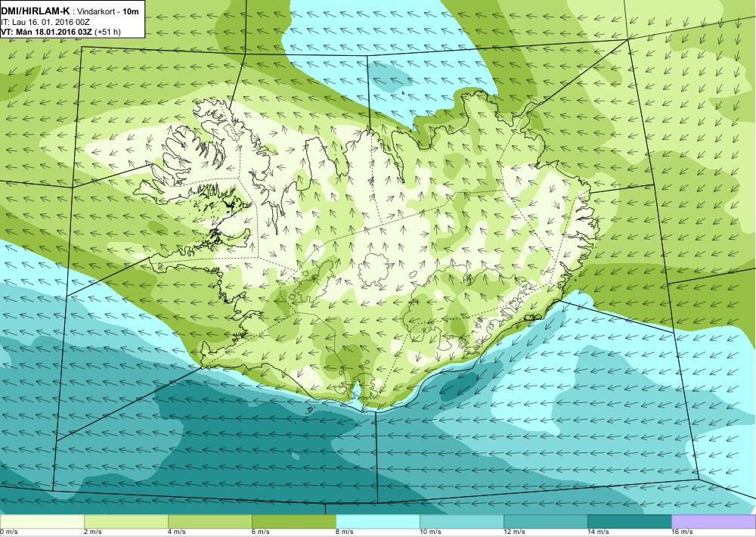The width and height of the screenshot is (756, 537).
Task: Click the 4–6 m/s green legend swatch
Action: 210,522
